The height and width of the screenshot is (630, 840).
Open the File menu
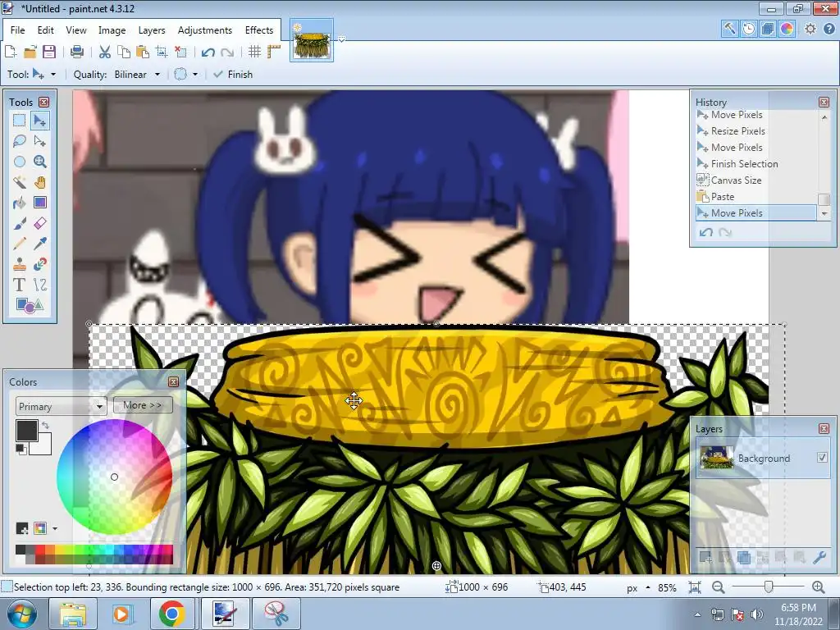coord(18,30)
